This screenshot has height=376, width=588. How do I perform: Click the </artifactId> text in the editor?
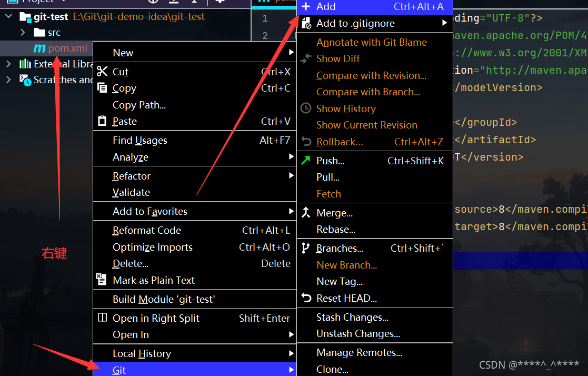495,140
